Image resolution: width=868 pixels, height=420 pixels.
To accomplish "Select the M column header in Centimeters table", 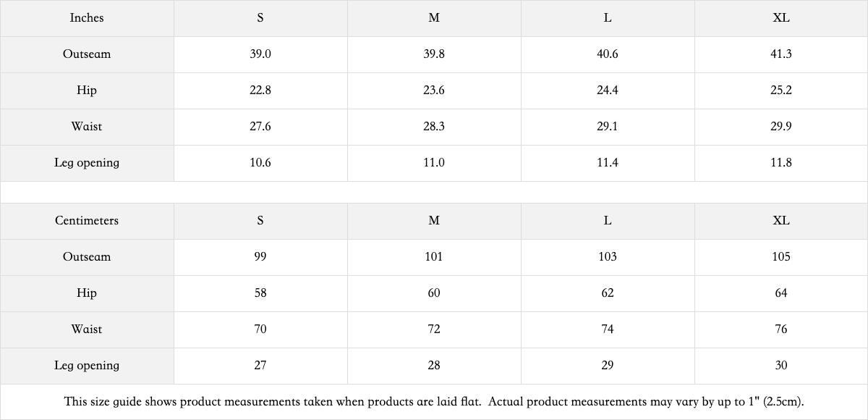I will [x=434, y=221].
